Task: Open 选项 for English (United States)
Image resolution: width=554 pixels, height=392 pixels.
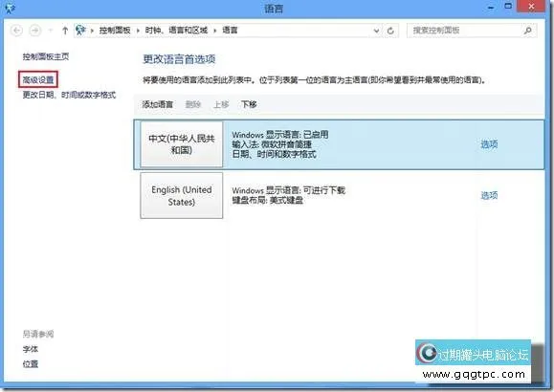Action: click(489, 195)
